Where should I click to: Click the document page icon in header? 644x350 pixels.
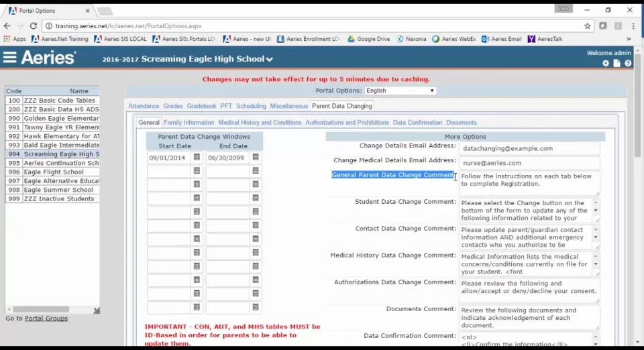(x=617, y=63)
